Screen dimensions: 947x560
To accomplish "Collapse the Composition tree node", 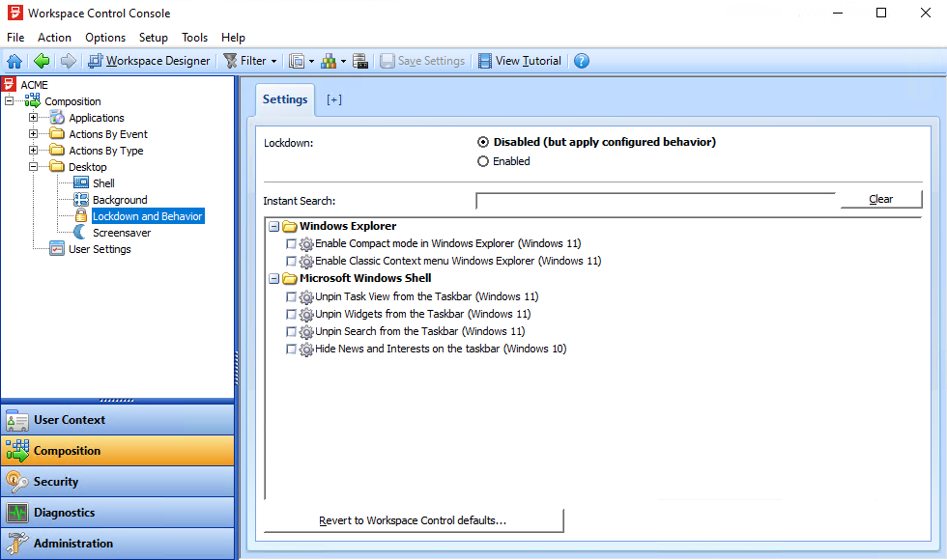I will [9, 100].
